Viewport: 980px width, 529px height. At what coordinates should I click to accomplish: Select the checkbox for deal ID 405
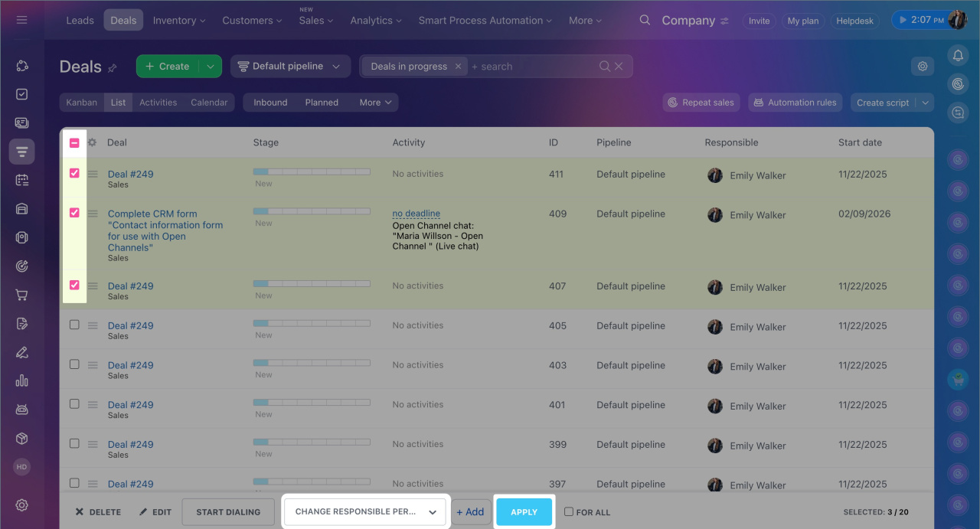coord(74,325)
